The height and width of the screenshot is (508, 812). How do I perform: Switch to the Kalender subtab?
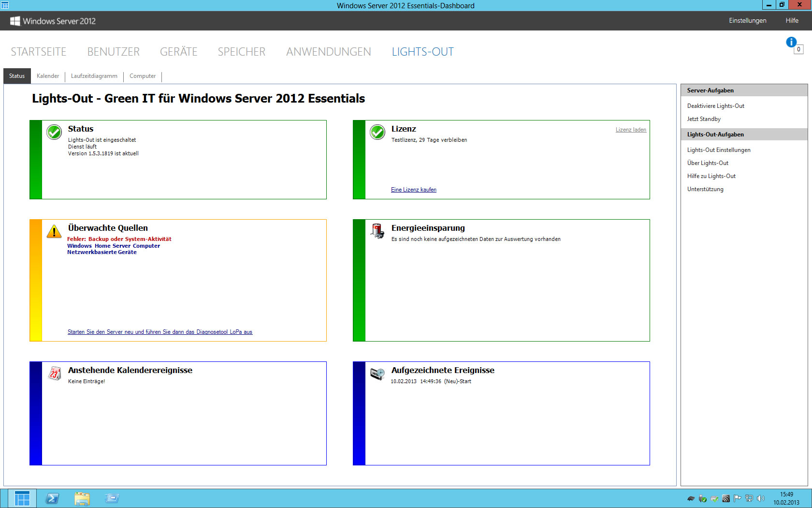click(x=48, y=76)
